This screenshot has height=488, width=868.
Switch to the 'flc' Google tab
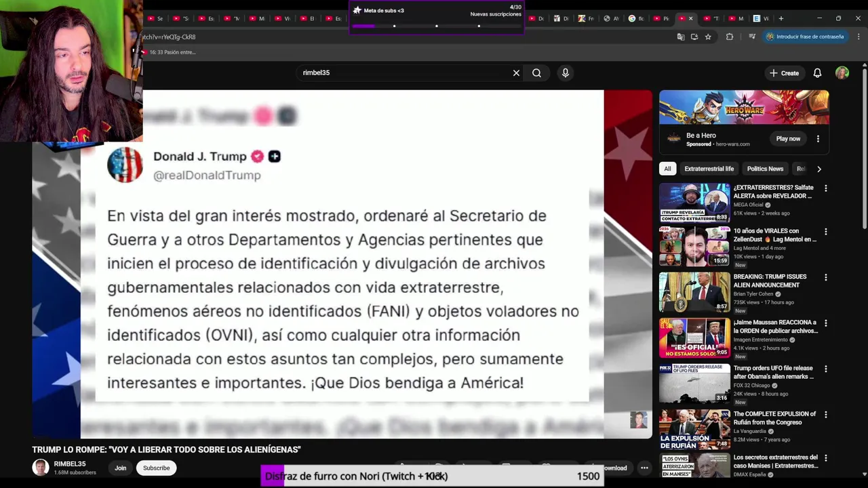tap(637, 18)
